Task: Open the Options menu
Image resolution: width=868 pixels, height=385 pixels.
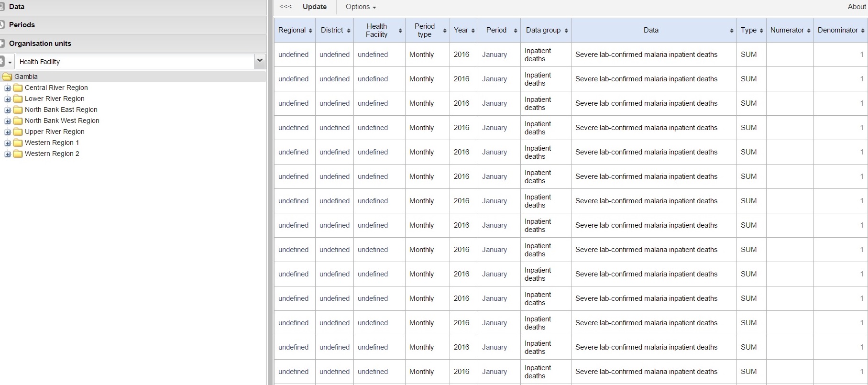Action: point(361,7)
